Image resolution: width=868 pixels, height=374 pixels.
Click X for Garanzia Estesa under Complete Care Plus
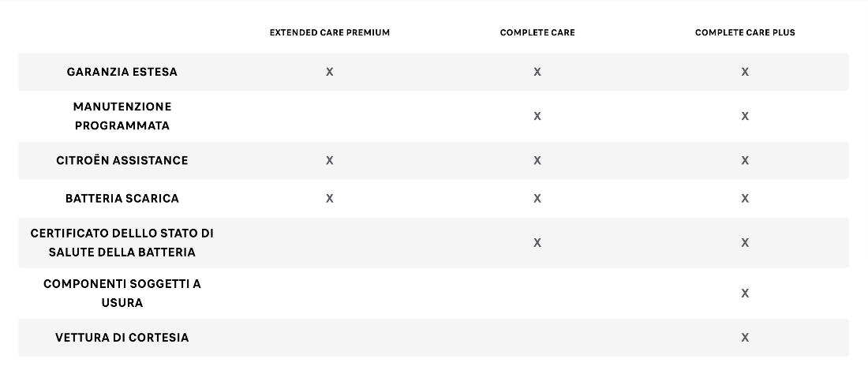click(745, 72)
